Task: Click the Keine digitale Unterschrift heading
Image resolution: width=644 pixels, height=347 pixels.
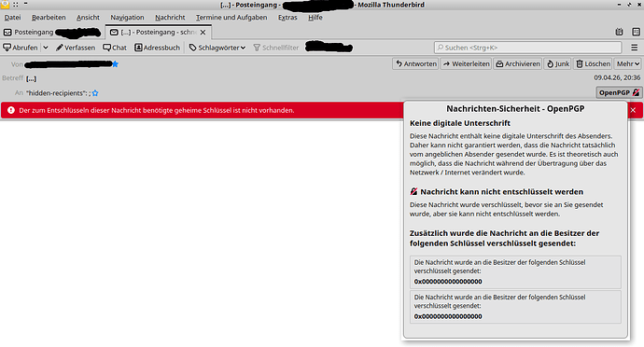Action: coord(460,123)
